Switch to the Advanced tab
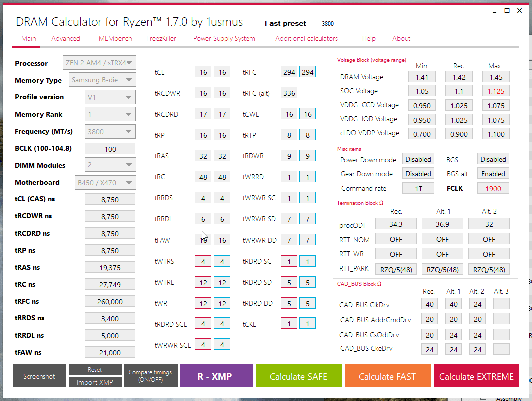Viewport: 532px width, 401px height. tap(66, 38)
